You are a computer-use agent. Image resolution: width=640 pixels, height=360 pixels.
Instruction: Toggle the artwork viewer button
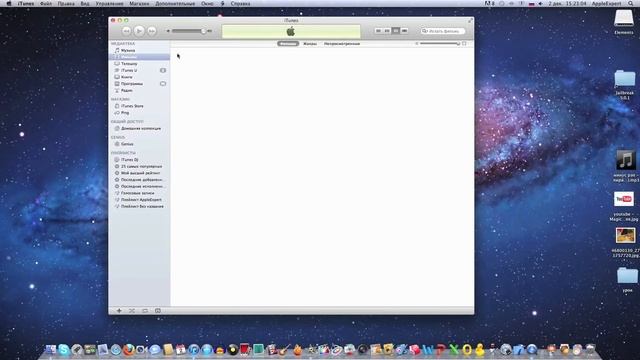[x=158, y=311]
